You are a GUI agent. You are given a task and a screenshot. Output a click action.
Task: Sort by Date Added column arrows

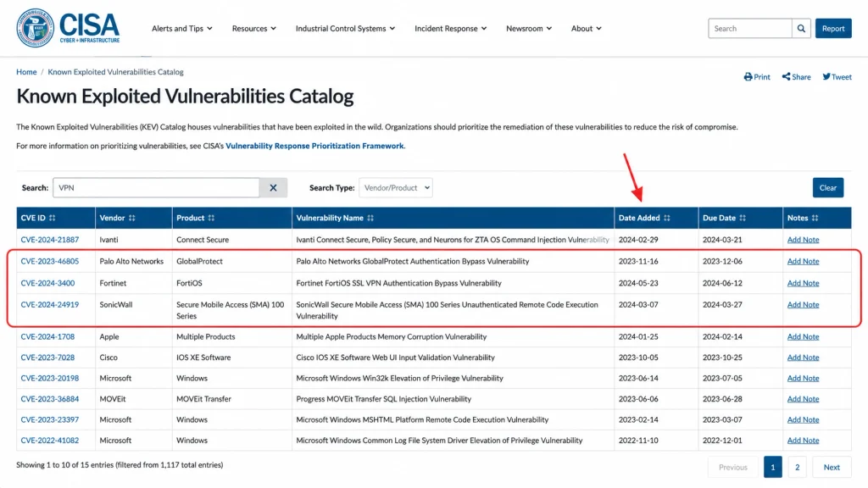(666, 218)
